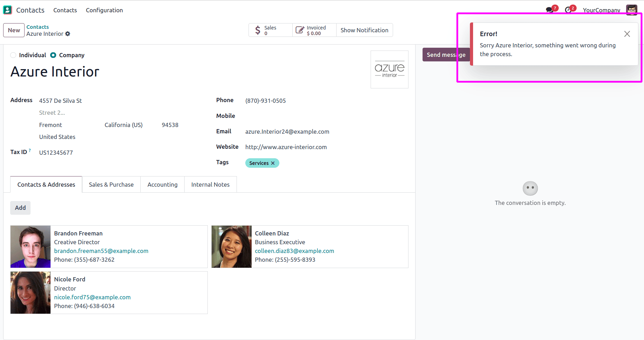Open Tax ID help tooltip question mark
The height and width of the screenshot is (340, 644).
tap(30, 150)
